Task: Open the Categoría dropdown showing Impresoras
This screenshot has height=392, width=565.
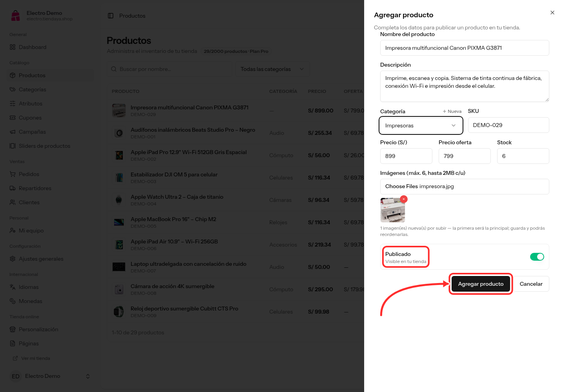Action: point(421,125)
